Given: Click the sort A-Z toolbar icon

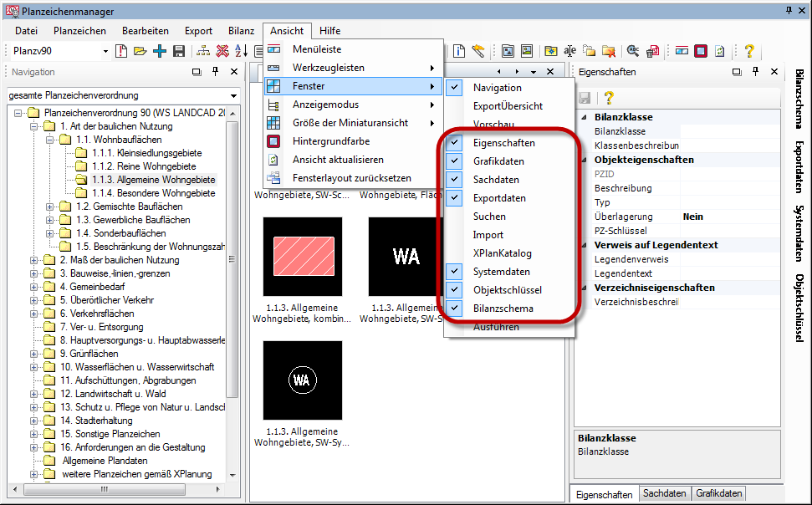Looking at the screenshot, I should coord(241,52).
